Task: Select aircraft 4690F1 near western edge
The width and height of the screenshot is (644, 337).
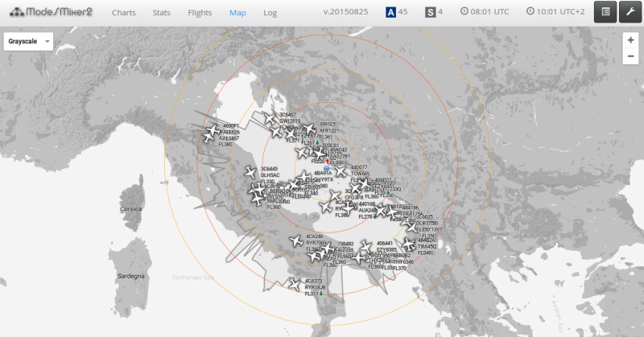Action: click(x=213, y=130)
